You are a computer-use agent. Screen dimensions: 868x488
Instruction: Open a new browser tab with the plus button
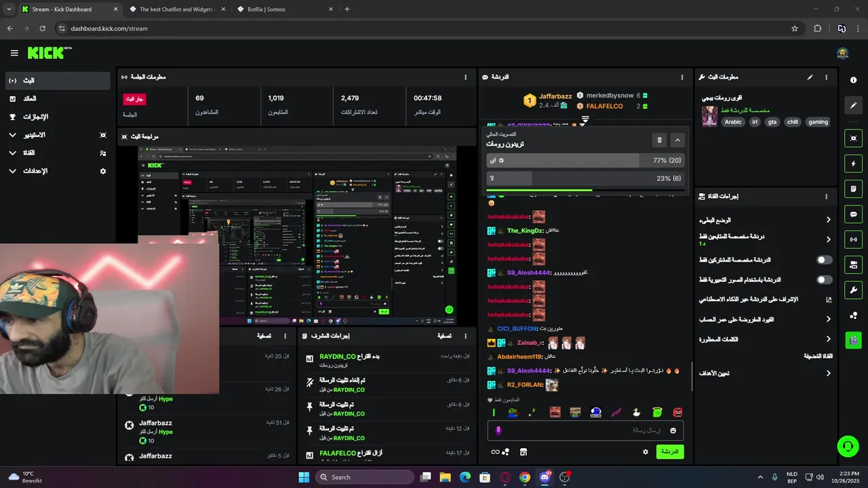point(347,9)
